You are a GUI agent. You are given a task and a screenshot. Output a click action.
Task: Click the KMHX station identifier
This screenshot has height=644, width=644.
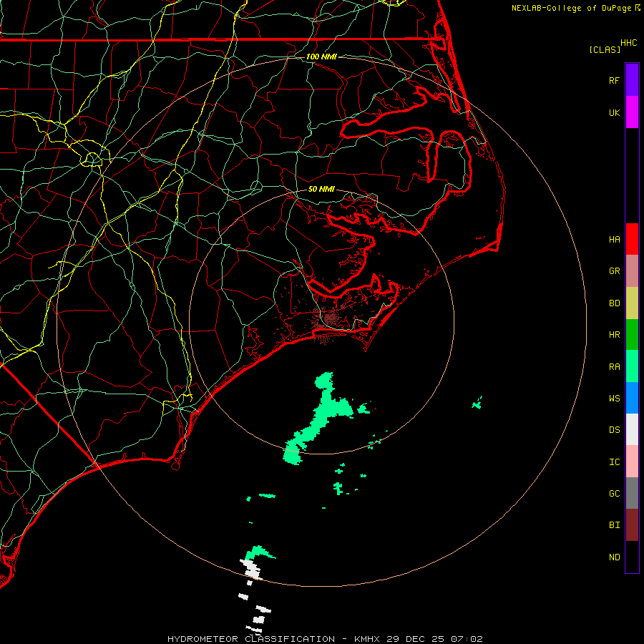coord(367,639)
